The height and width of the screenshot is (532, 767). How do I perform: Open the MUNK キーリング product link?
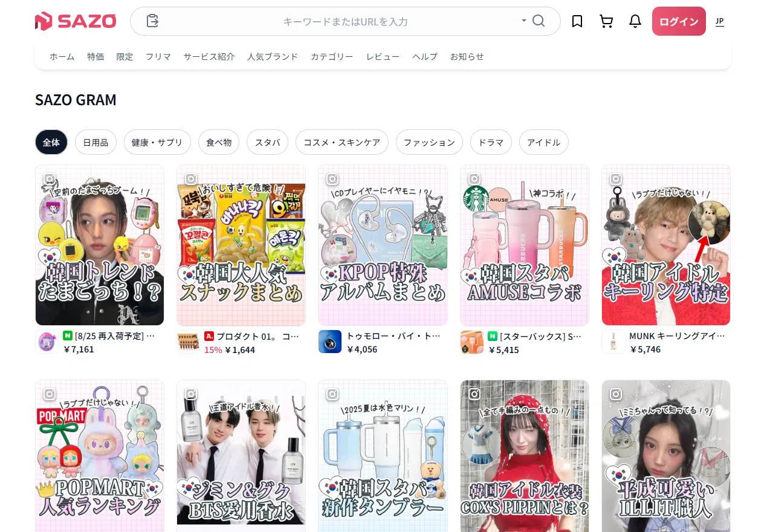point(677,336)
